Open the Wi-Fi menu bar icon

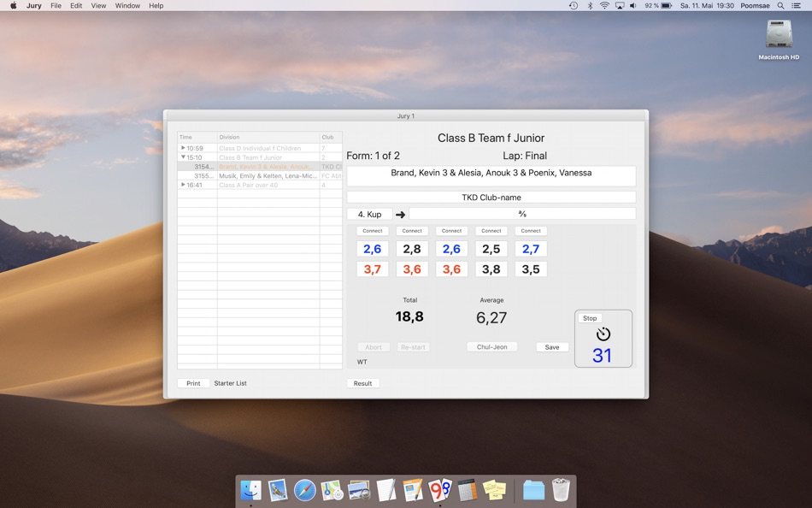coord(603,5)
